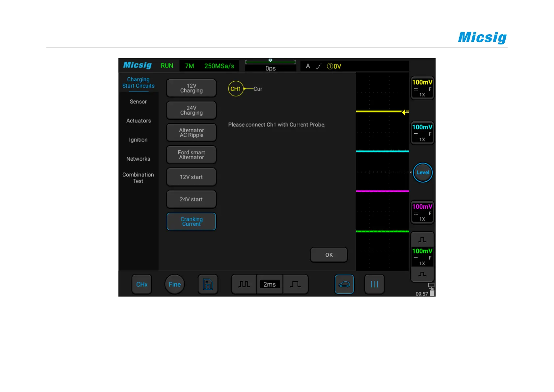Click the 09:57 clock readout
The width and height of the screenshot is (554, 392).
[422, 294]
